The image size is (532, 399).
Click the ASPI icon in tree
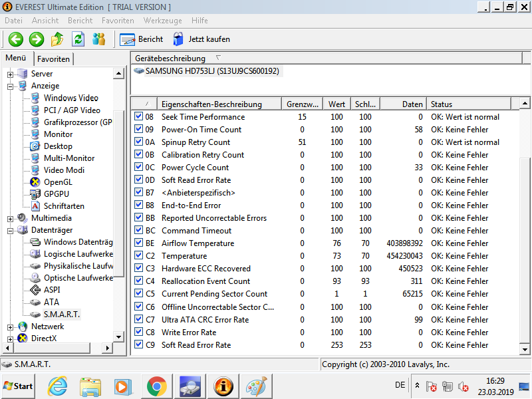tap(35, 290)
